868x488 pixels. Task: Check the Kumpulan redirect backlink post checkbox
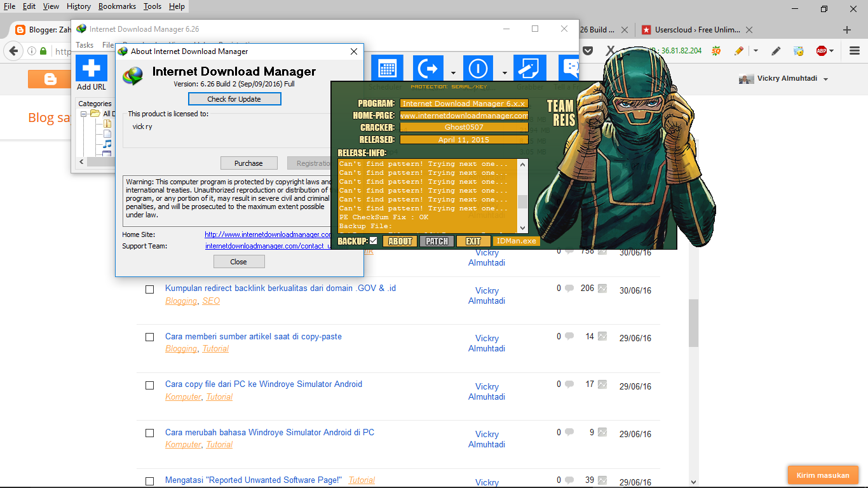150,289
